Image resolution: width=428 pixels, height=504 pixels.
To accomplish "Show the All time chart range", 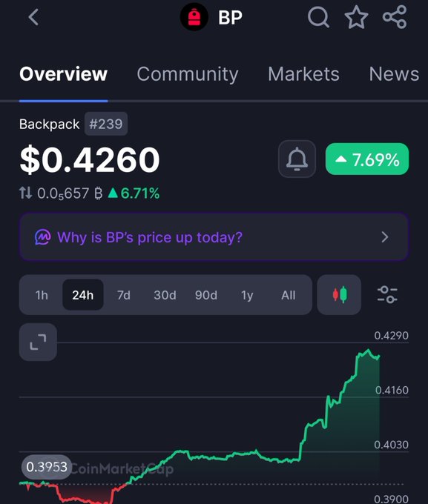I will [x=289, y=295].
